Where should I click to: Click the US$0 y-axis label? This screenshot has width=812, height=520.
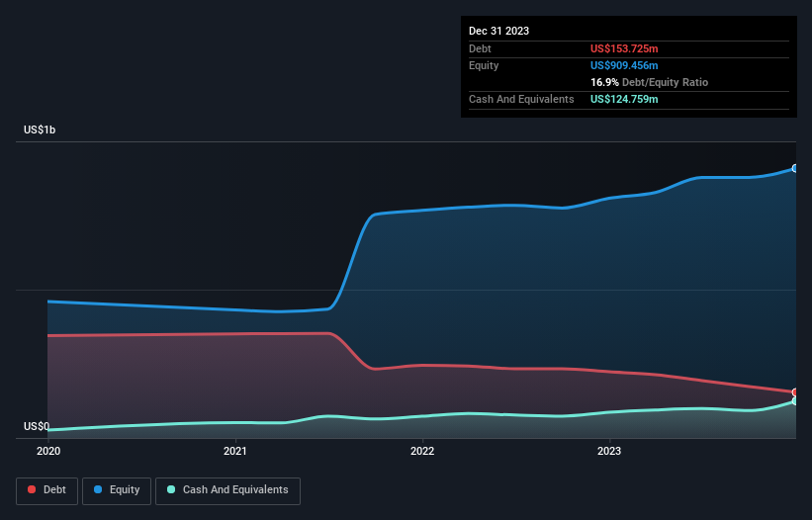click(x=37, y=426)
